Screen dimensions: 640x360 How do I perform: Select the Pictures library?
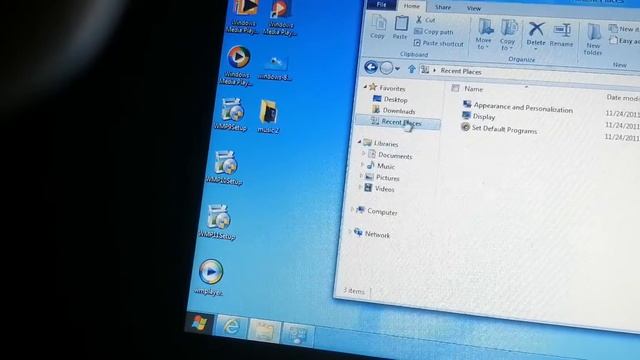click(382, 178)
